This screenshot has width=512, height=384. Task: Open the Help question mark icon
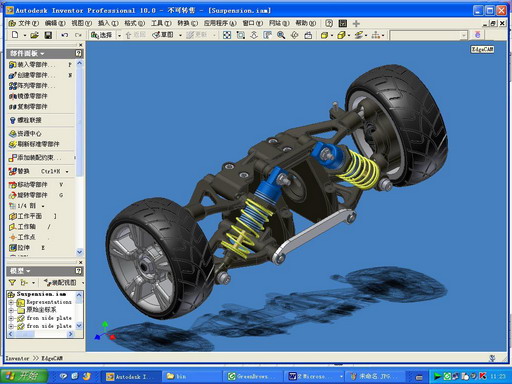[x=329, y=23]
